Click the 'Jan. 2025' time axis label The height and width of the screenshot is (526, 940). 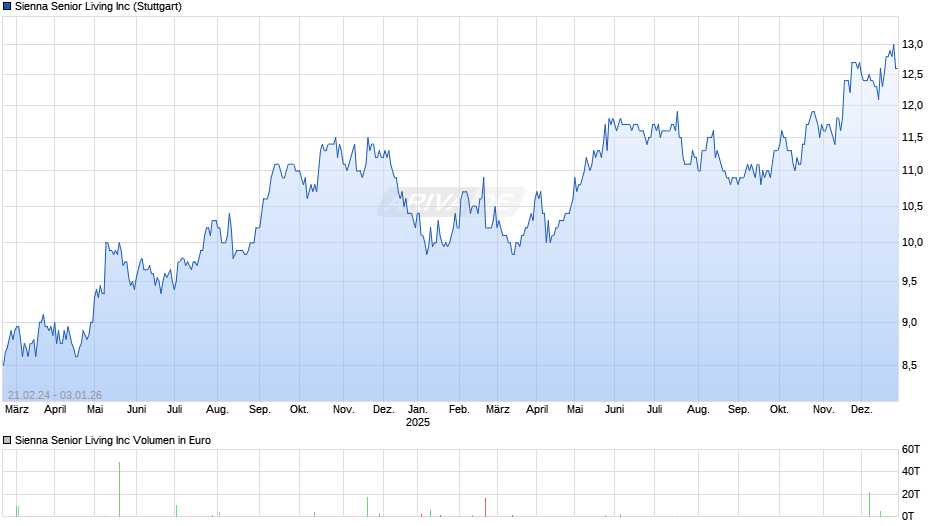(418, 416)
